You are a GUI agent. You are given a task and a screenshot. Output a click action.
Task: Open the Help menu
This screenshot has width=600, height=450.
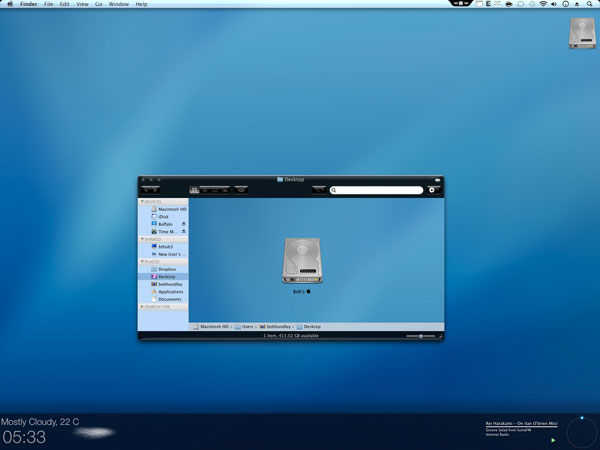click(141, 4)
